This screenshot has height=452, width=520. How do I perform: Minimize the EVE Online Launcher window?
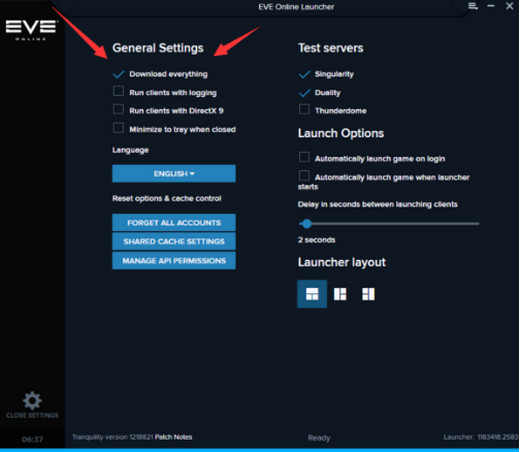[x=491, y=6]
